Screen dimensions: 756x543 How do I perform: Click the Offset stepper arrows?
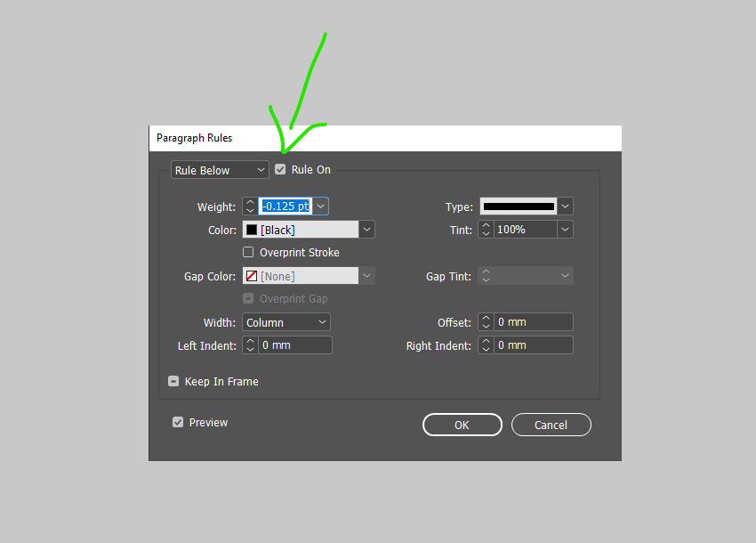tap(486, 322)
